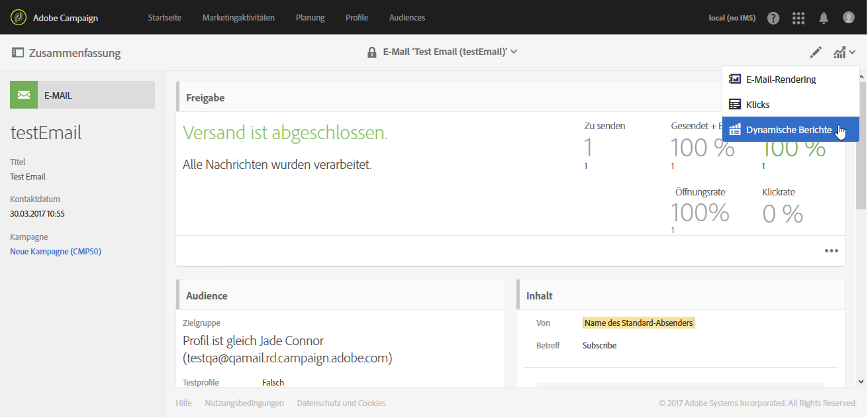Screen dimensions: 868x418
Task: Expand the email title dropdown chevron
Action: (514, 52)
